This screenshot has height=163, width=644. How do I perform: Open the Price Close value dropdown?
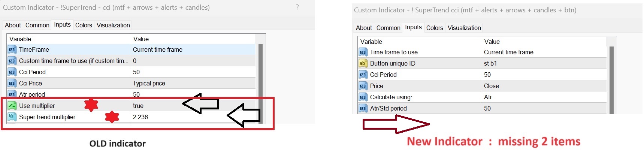point(492,86)
